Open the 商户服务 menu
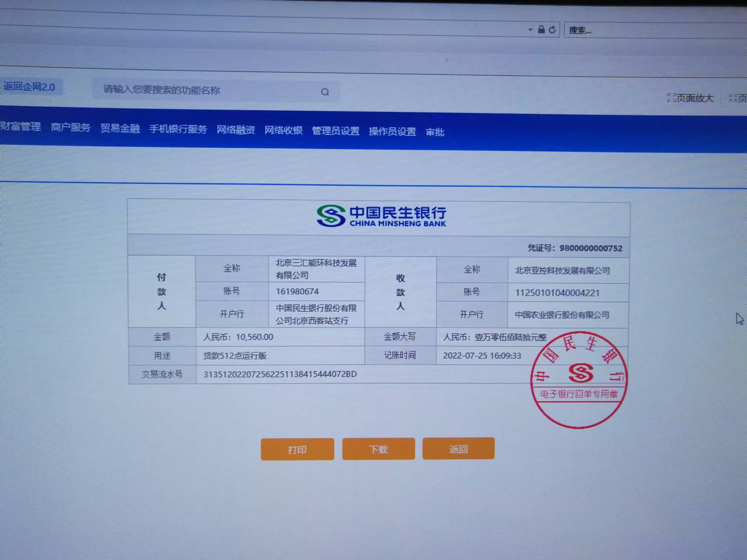 coord(70,127)
